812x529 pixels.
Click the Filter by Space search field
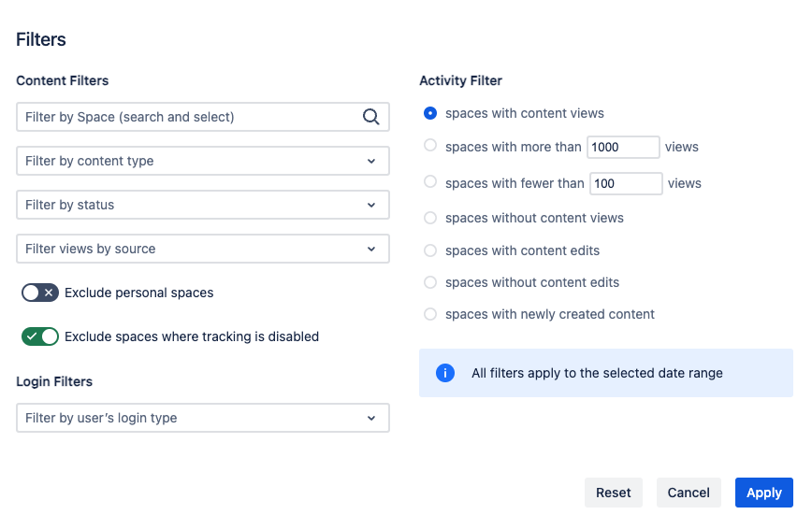click(187, 117)
